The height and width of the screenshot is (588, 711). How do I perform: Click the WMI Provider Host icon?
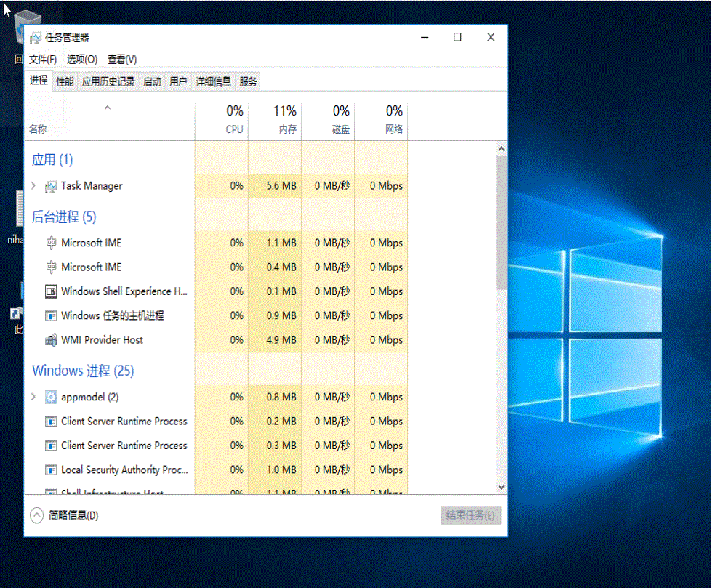point(51,340)
